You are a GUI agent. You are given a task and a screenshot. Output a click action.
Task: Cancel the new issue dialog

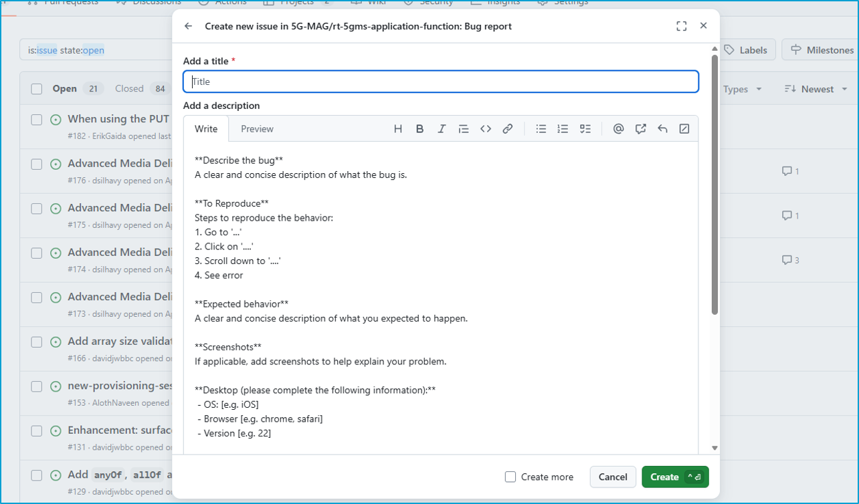[x=613, y=477]
